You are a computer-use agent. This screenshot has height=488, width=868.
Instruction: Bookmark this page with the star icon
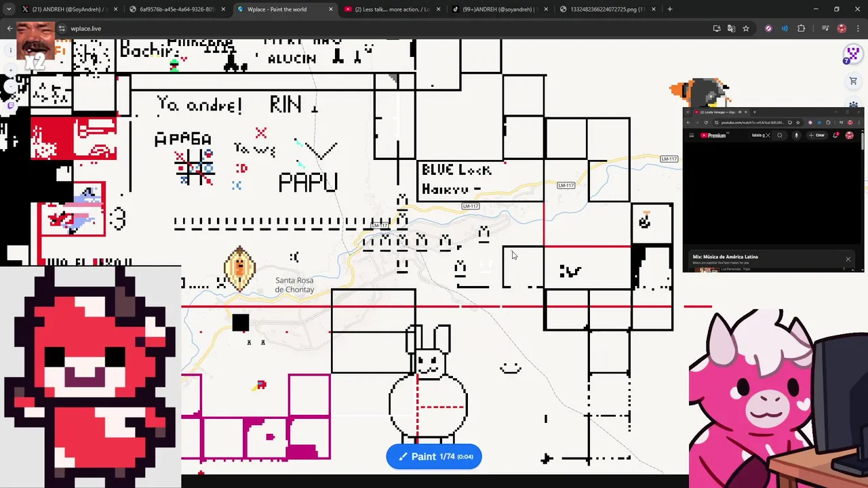pyautogui.click(x=746, y=28)
